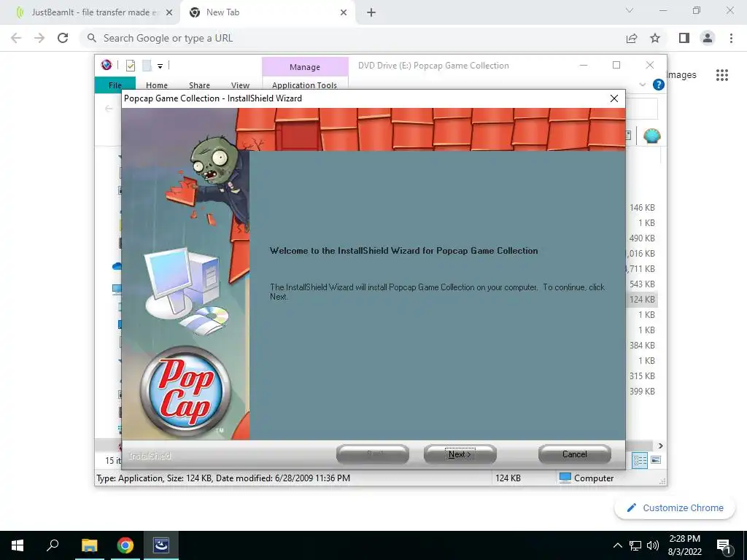The height and width of the screenshot is (560, 747).
Task: Switch to JustBeamIt browser tab
Action: pos(90,12)
